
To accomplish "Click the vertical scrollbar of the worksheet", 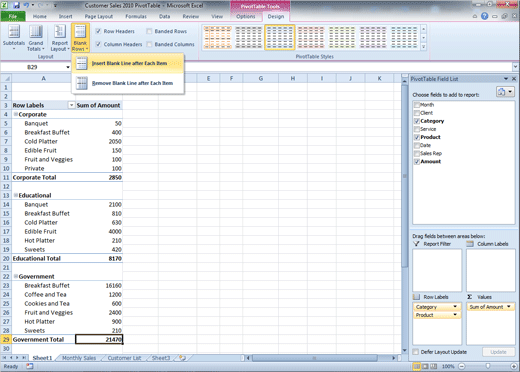I will point(404,176).
